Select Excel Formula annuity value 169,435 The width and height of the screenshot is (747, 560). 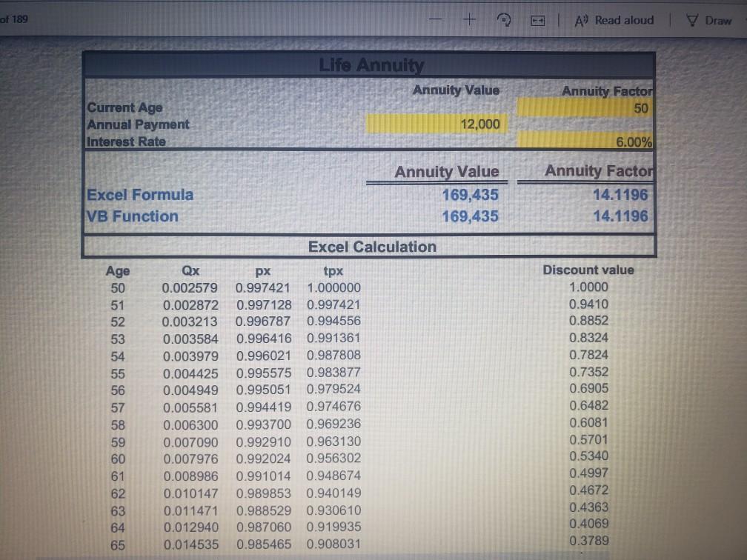[470, 195]
